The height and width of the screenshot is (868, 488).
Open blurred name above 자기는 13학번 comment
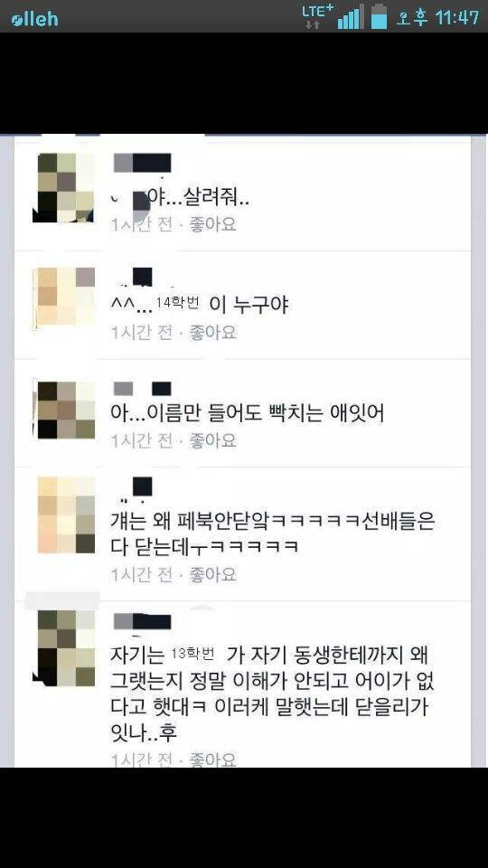click(x=142, y=622)
